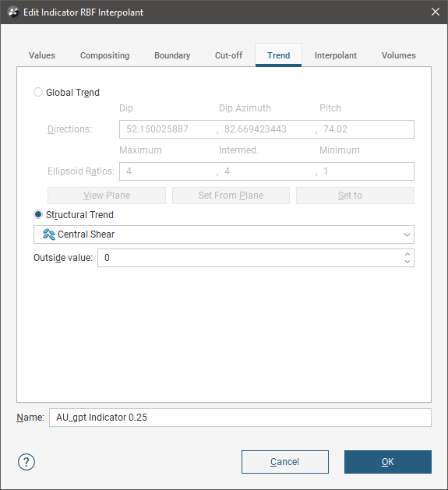Click the Leapfrog app icon in title bar
The height and width of the screenshot is (490, 448).
[x=12, y=12]
